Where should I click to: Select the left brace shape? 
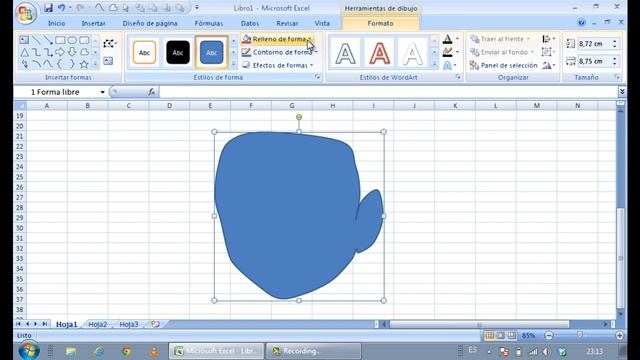(60, 64)
